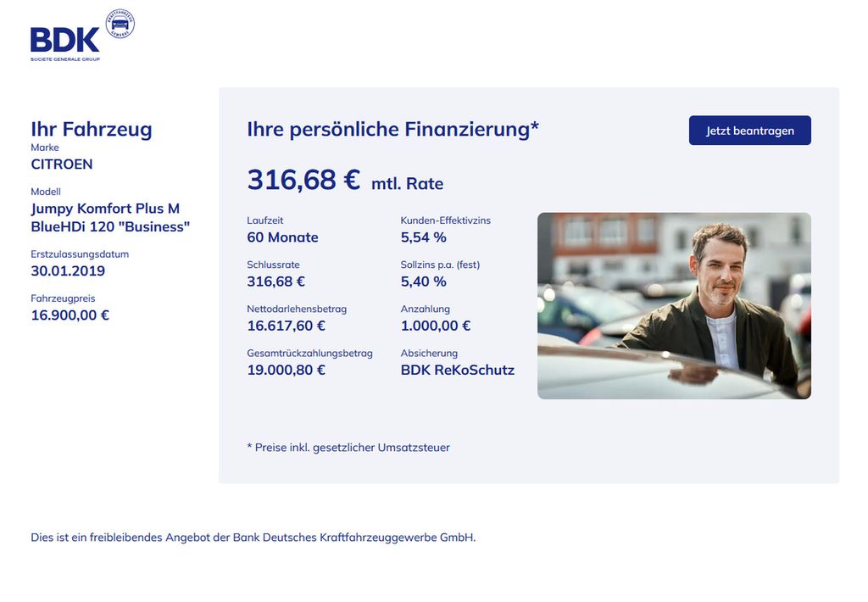Click the Gesamtrückzahlungsbetrag 19.000,80 € value
868x602 pixels.
click(x=286, y=371)
